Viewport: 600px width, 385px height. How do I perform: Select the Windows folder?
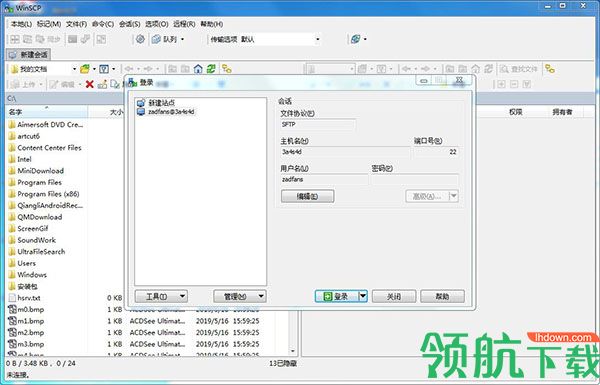(28, 275)
